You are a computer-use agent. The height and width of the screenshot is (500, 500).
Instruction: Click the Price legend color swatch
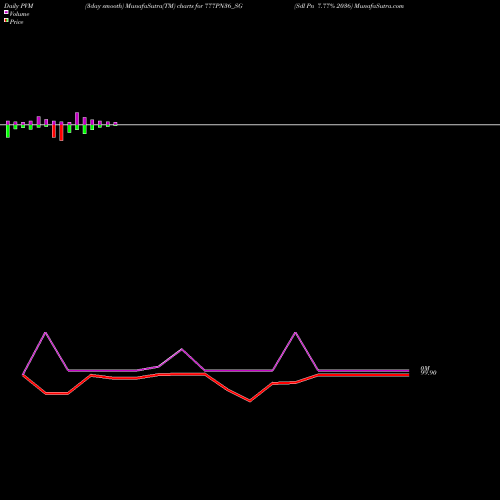point(6,20)
